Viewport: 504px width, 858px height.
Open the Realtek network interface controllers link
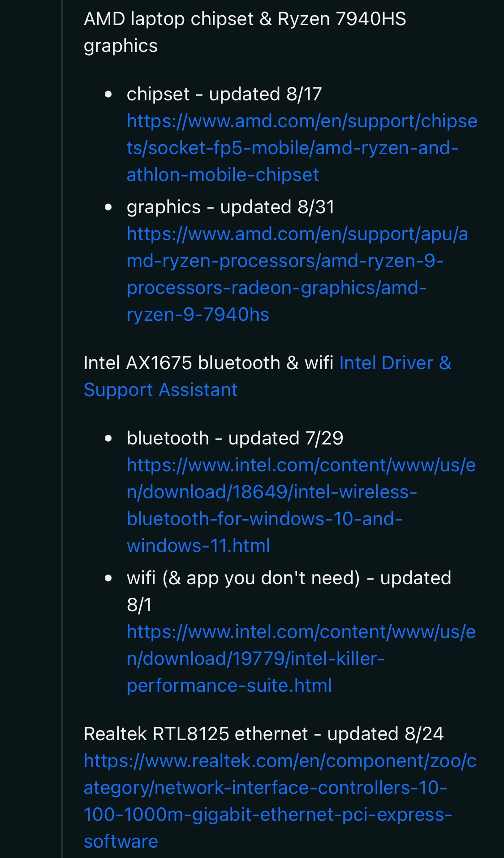[x=280, y=801]
